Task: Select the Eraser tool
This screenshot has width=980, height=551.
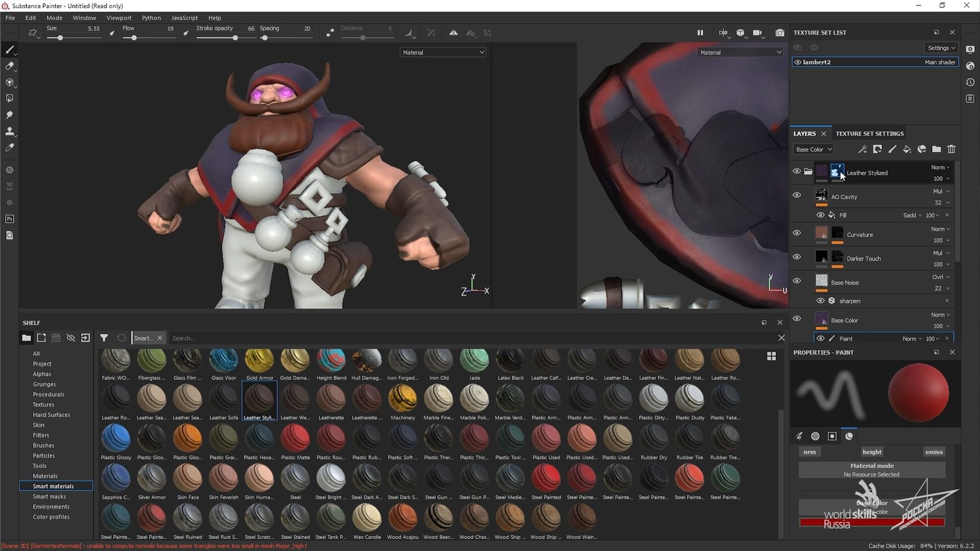Action: [9, 66]
